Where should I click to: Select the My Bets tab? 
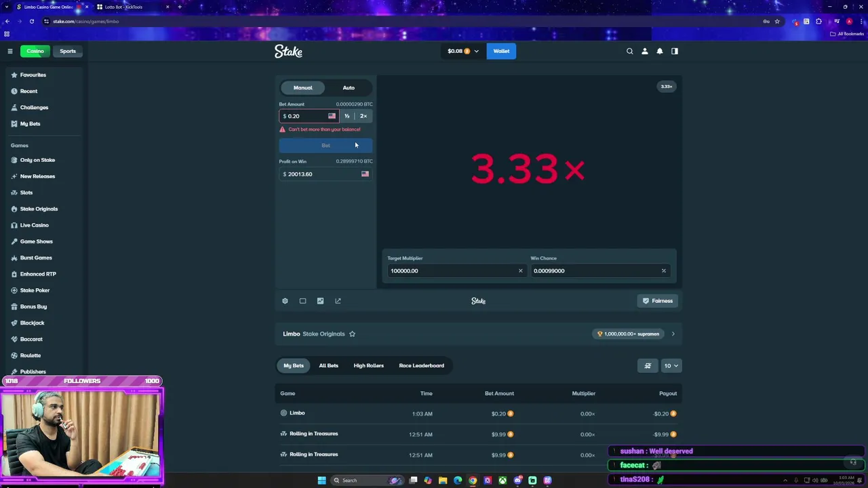294,365
